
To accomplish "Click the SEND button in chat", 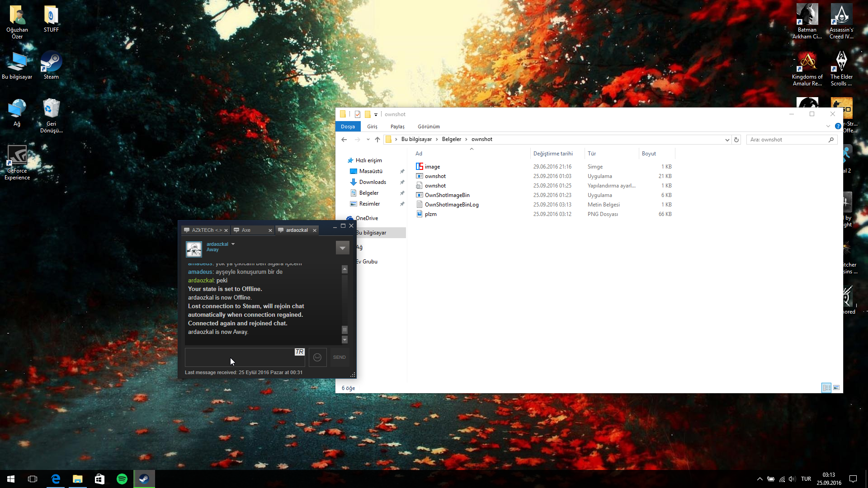I will [x=340, y=357].
